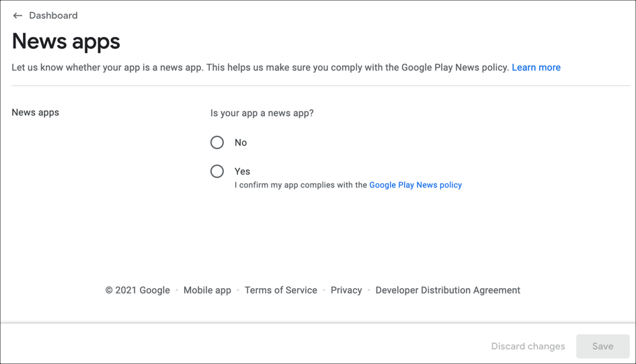Image resolution: width=636 pixels, height=364 pixels.
Task: Click the "Is your app a news app?" question
Action: (x=262, y=113)
